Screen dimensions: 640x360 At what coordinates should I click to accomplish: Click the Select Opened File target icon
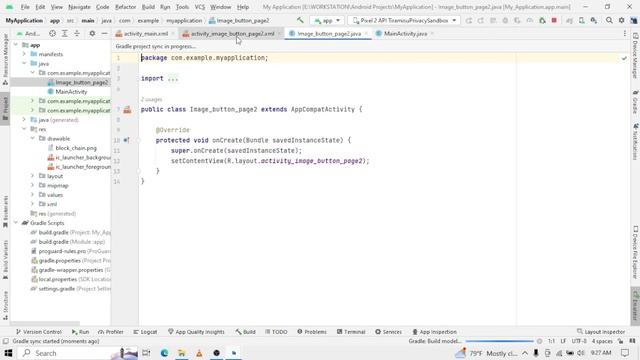click(x=52, y=33)
